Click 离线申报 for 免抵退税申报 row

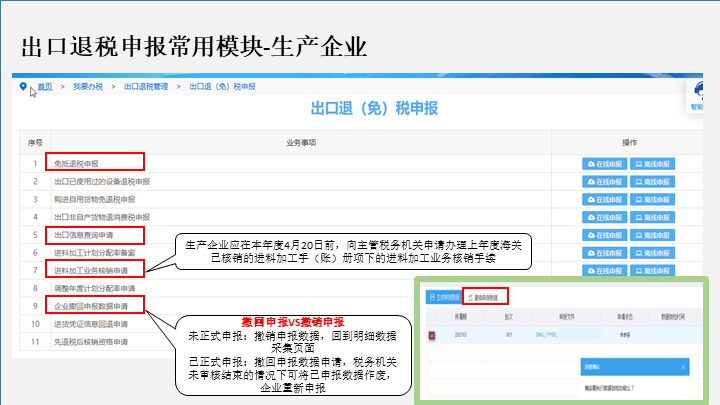[x=652, y=164]
